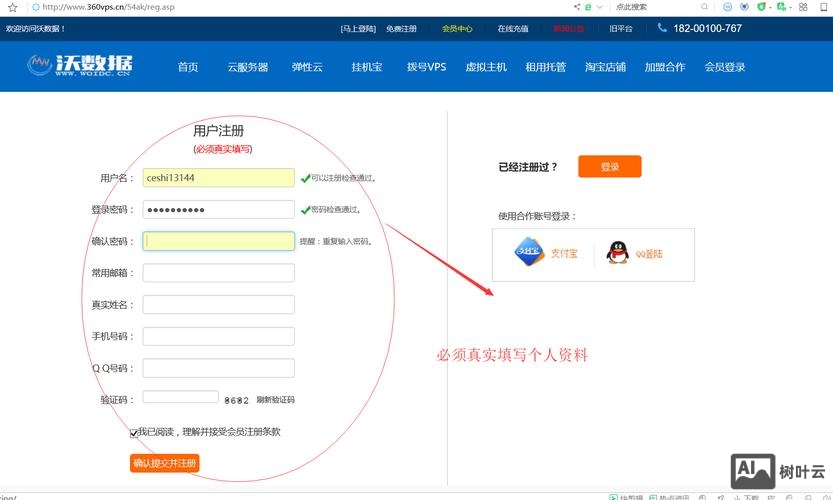Screen dimensions: 833x500
Task: Open the 首页 navigation item
Action: coord(188,67)
